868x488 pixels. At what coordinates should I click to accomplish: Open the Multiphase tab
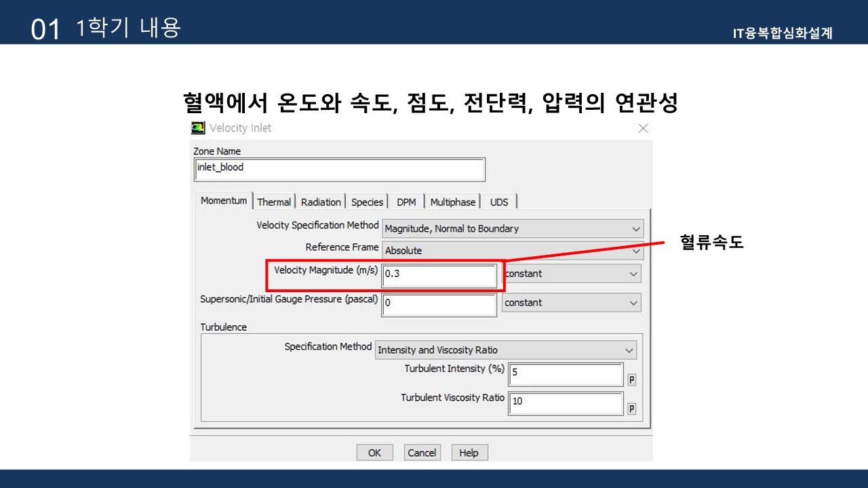click(452, 202)
